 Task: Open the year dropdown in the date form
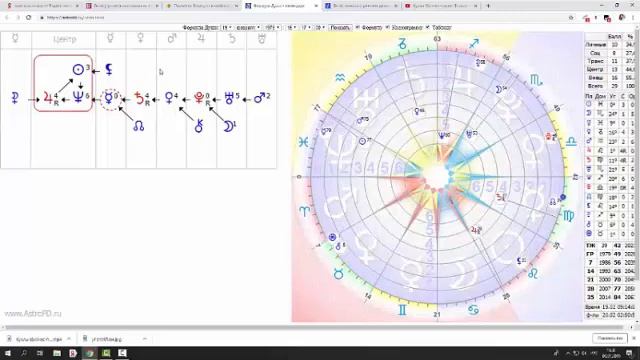[272, 27]
